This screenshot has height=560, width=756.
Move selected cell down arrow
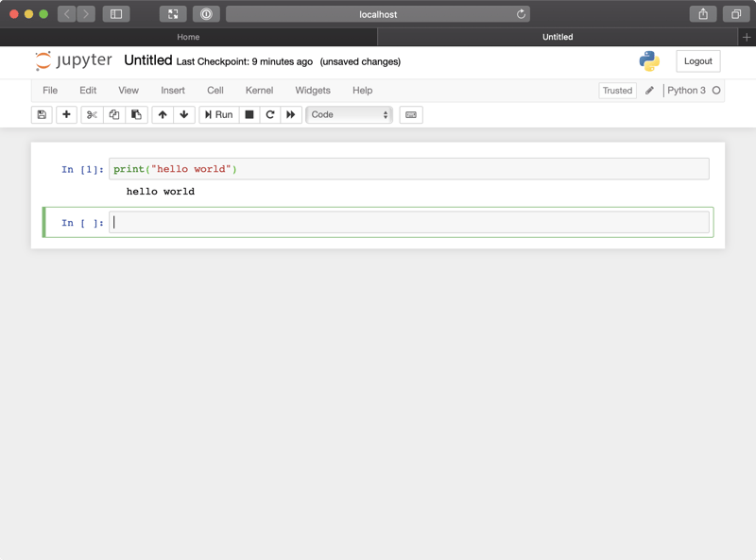tap(184, 114)
